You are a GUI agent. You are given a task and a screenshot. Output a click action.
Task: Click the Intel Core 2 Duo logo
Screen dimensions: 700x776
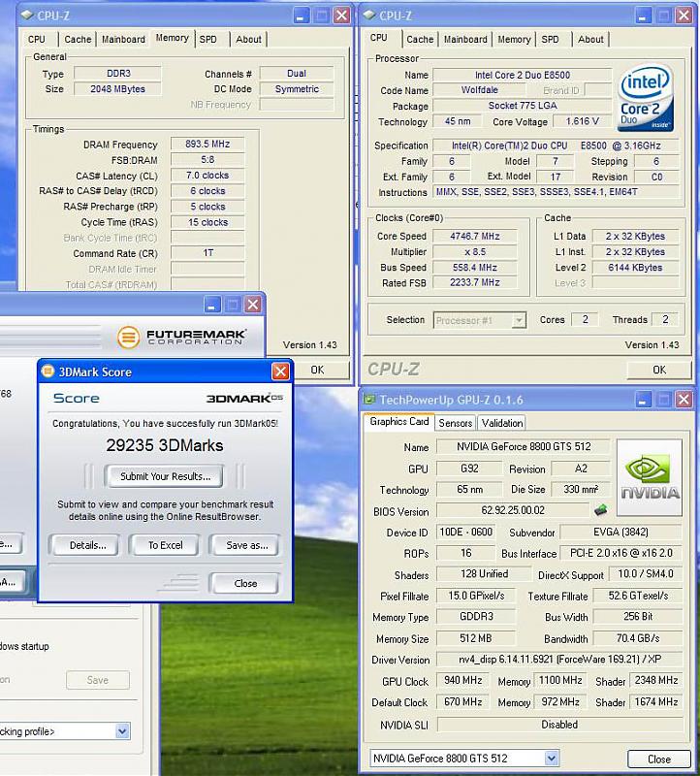(646, 98)
